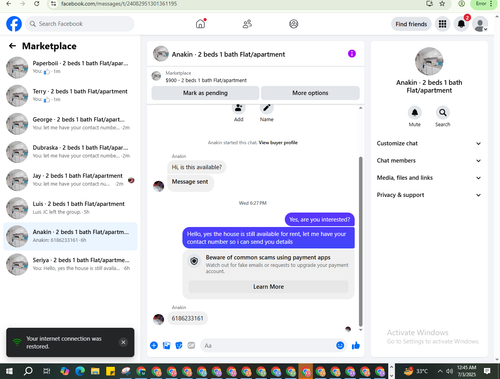Open the account profile avatar menu
The height and width of the screenshot is (379, 500).
coord(480,24)
